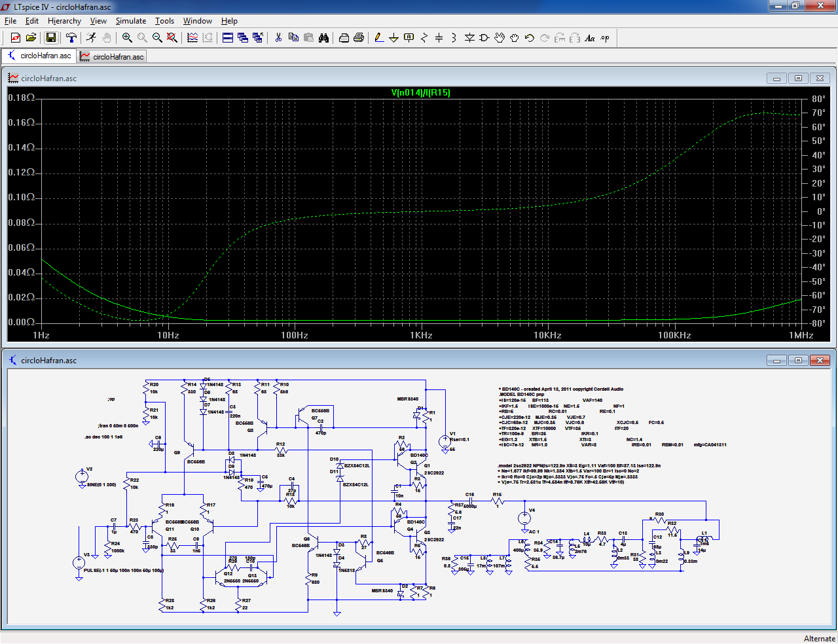The width and height of the screenshot is (838, 644).
Task: Select the Label Net tool
Action: point(409,38)
